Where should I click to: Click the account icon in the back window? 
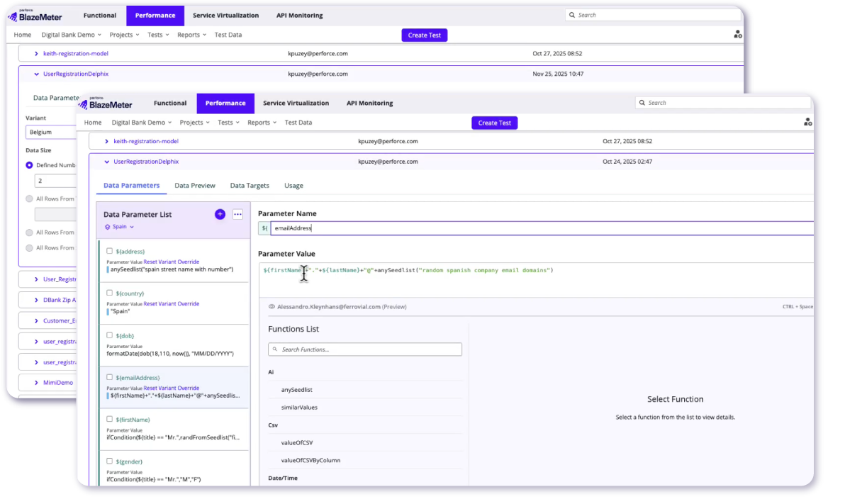[737, 34]
